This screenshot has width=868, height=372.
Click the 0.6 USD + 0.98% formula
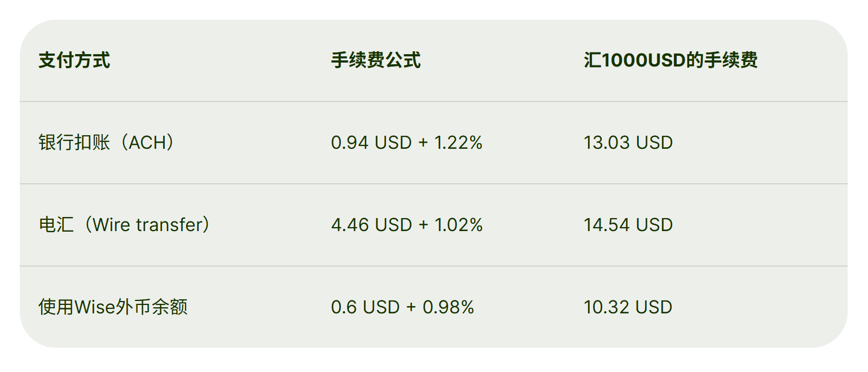coord(402,307)
